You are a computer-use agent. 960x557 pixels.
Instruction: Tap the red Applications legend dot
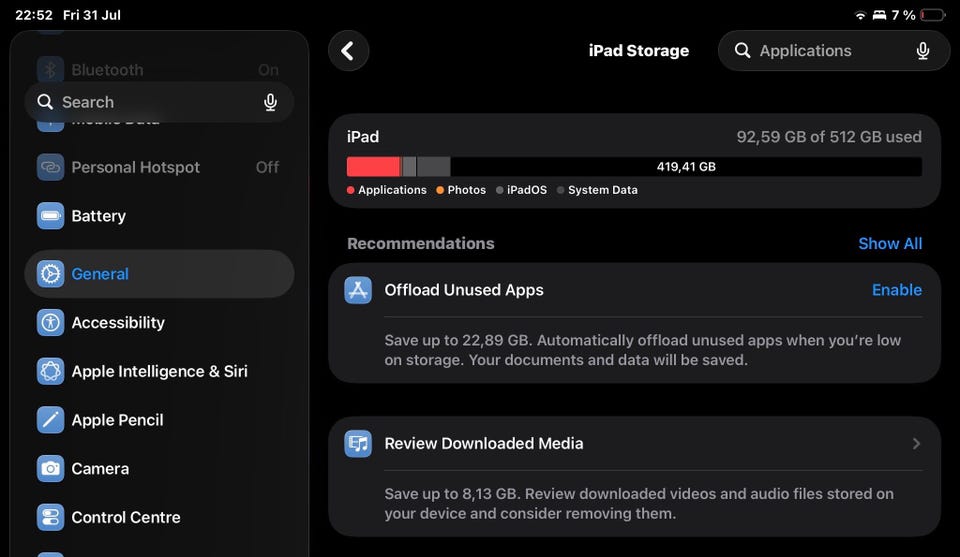point(351,190)
